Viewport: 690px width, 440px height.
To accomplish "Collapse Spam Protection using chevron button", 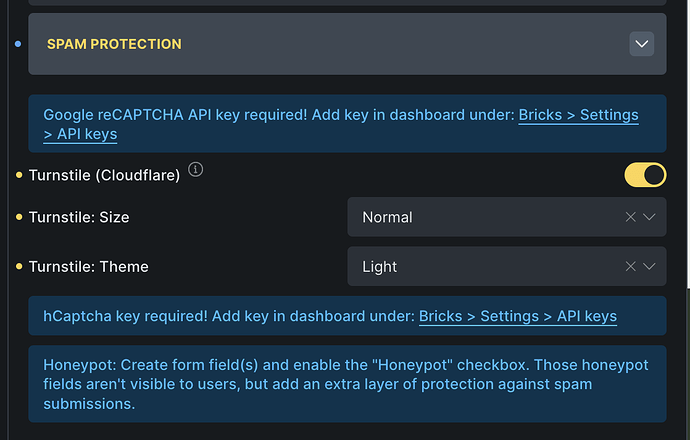I will [642, 44].
